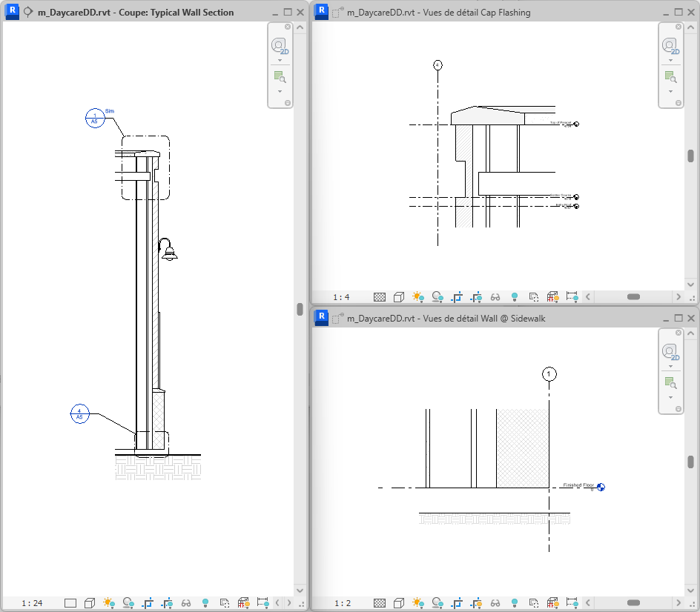This screenshot has height=612, width=700.
Task: Toggle shadows in Cap Flashing view
Action: pyautogui.click(x=437, y=297)
